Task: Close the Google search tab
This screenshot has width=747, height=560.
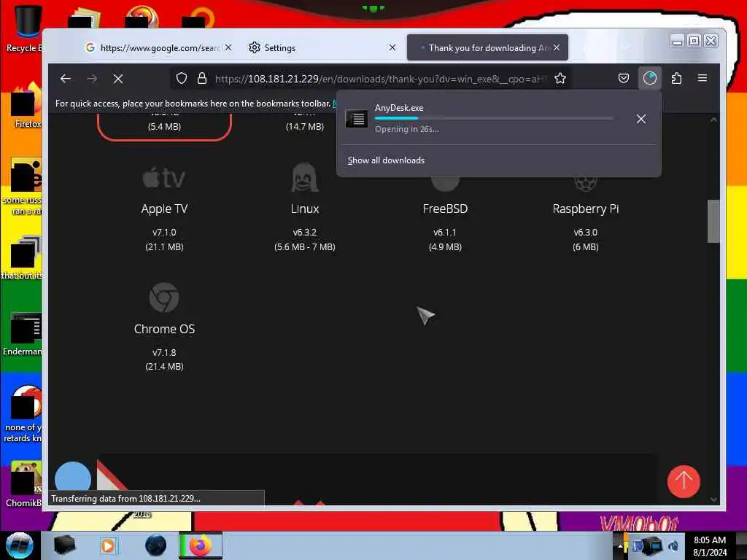Action: 228,47
